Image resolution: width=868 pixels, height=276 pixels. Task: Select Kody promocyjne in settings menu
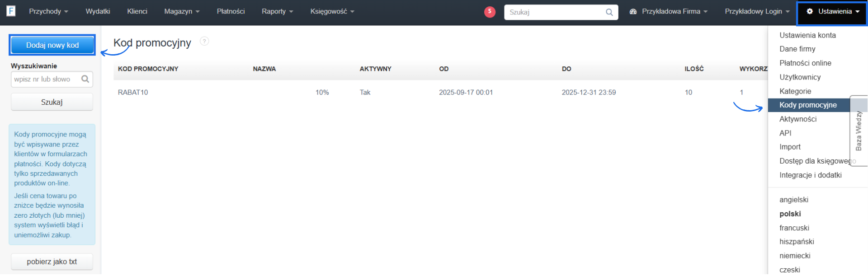coord(808,105)
